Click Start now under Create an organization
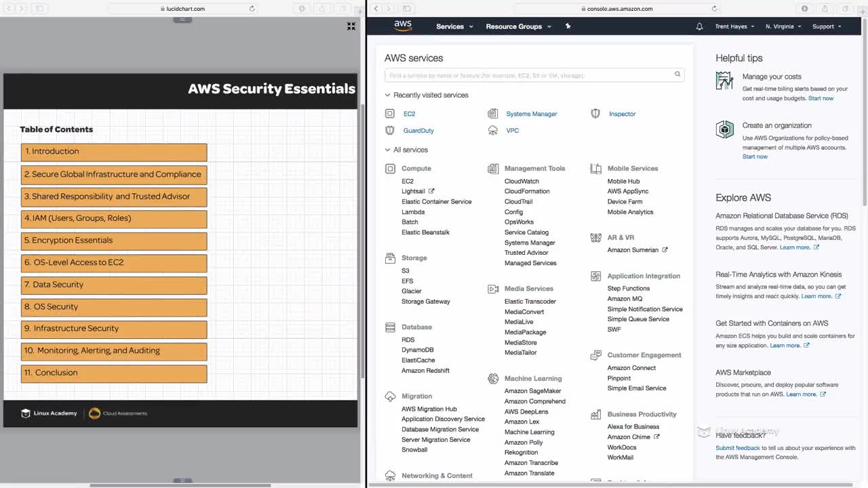Viewport: 868px width, 488px height. 755,157
